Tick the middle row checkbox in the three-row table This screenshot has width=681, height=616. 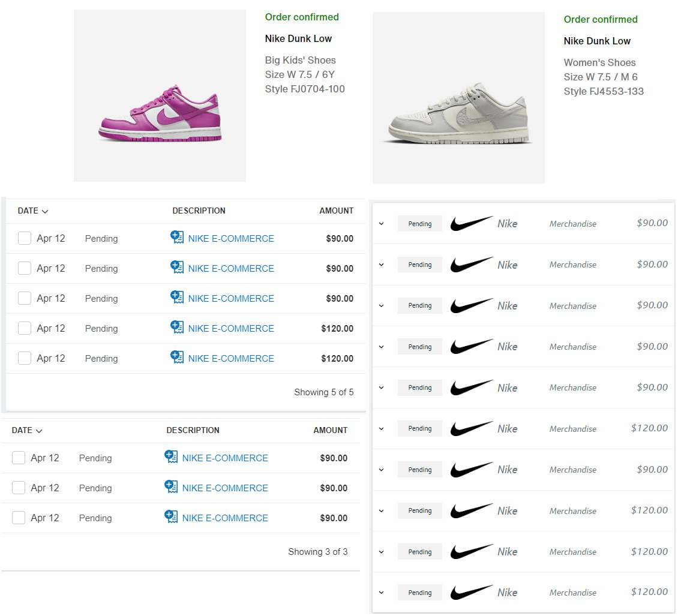click(18, 488)
